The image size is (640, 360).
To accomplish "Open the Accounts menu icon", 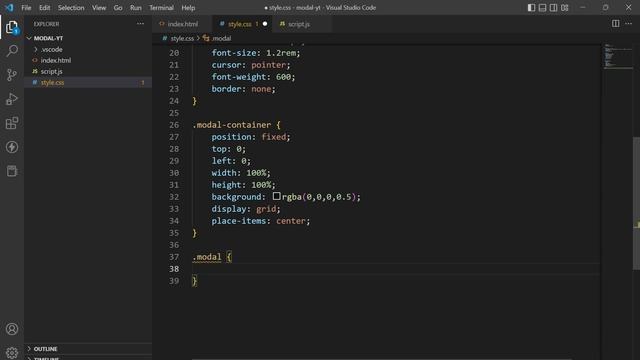I will tap(12, 329).
